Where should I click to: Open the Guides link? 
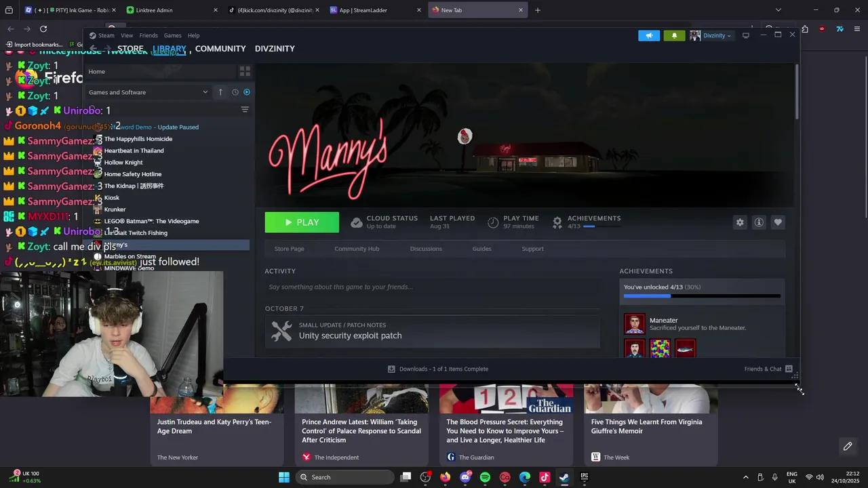click(x=482, y=249)
